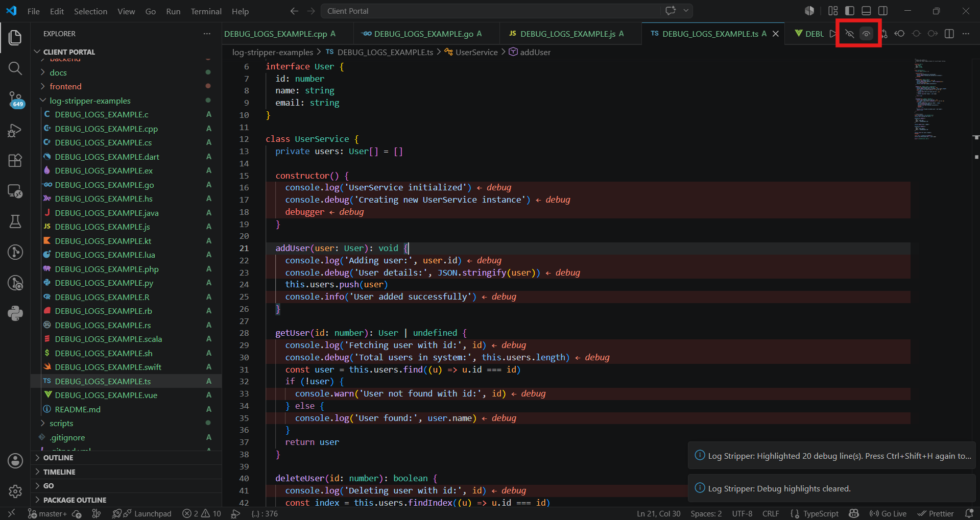Viewport: 980px width, 520px height.
Task: Click the split editor right icon
Action: pyautogui.click(x=949, y=34)
